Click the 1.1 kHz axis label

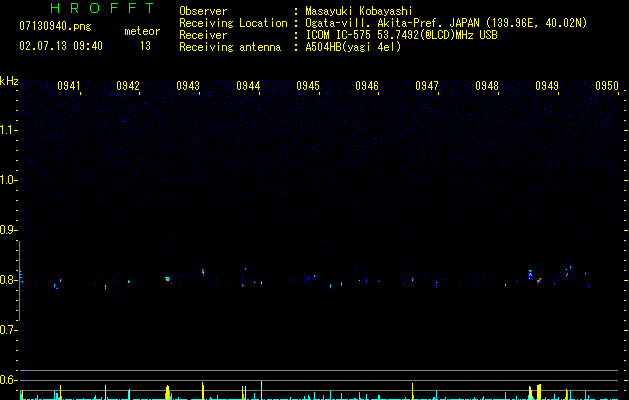[8, 130]
